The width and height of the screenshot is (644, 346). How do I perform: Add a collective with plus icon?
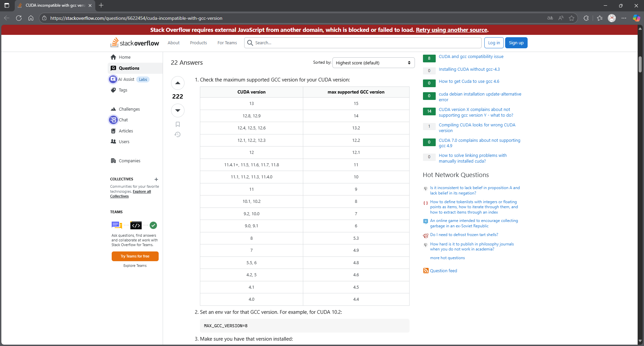(156, 179)
